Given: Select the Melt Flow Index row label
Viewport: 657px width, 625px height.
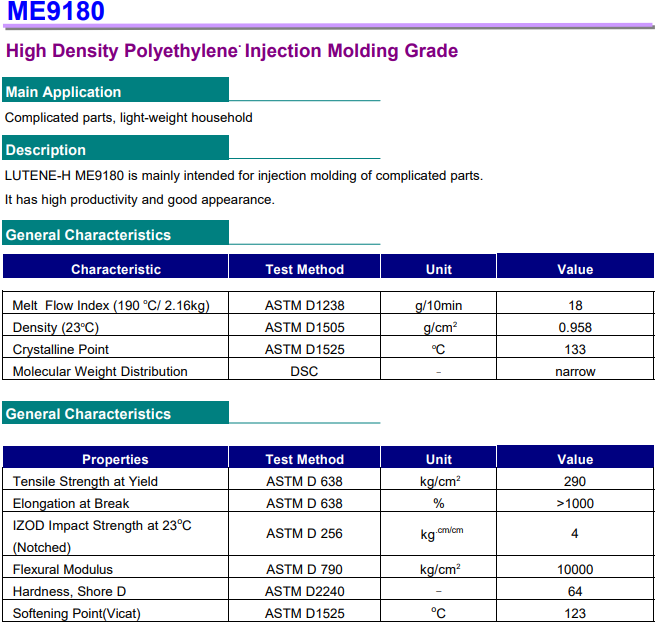Looking at the screenshot, I should coord(111,305).
